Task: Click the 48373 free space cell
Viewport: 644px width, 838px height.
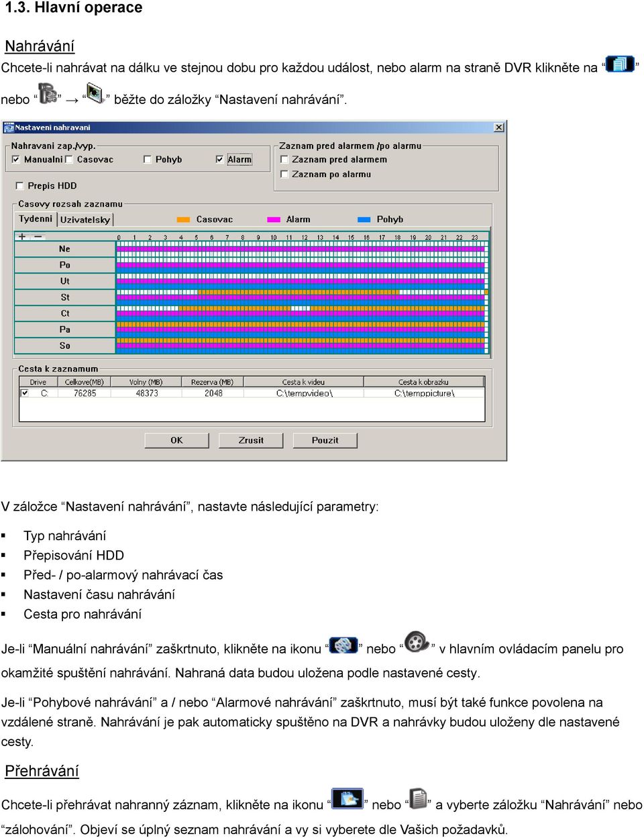Action: [x=147, y=393]
